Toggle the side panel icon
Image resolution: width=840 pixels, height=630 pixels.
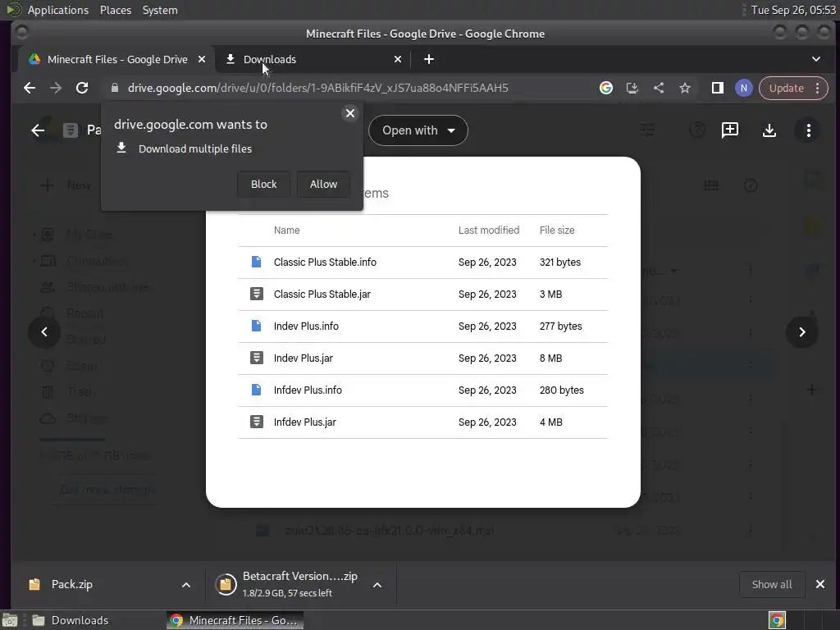[717, 88]
